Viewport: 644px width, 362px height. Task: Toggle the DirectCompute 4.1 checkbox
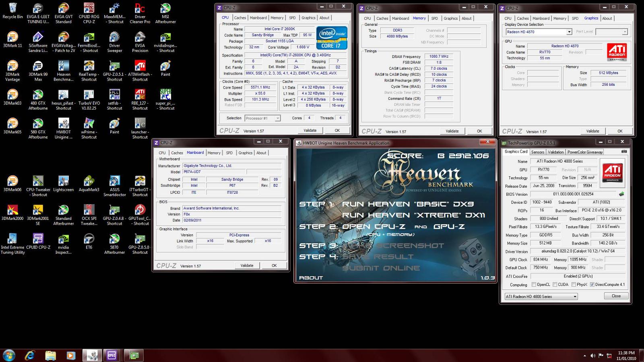tap(592, 285)
